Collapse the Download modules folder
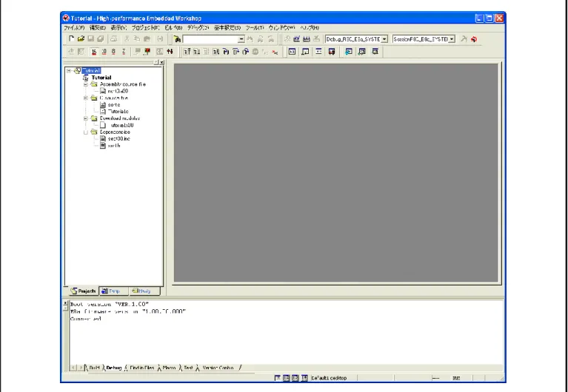Viewport: 568px width, 392px height. (x=86, y=118)
